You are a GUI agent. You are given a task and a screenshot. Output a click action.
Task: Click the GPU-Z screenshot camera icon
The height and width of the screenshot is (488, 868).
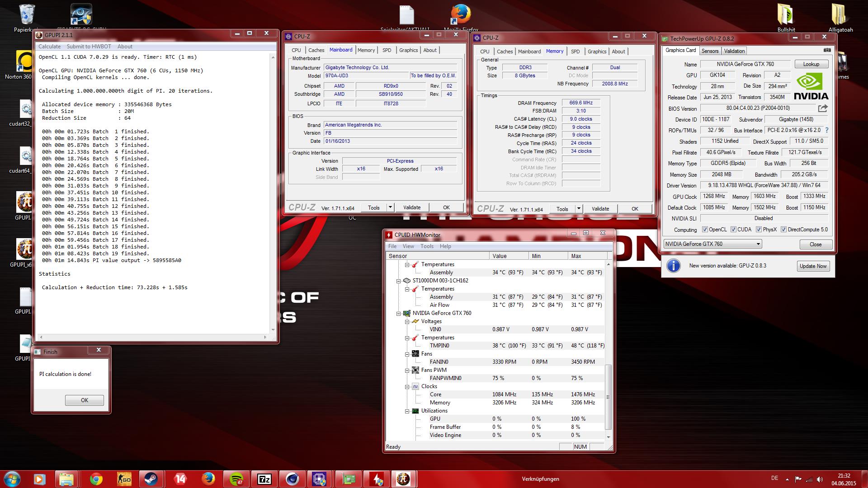coord(827,50)
